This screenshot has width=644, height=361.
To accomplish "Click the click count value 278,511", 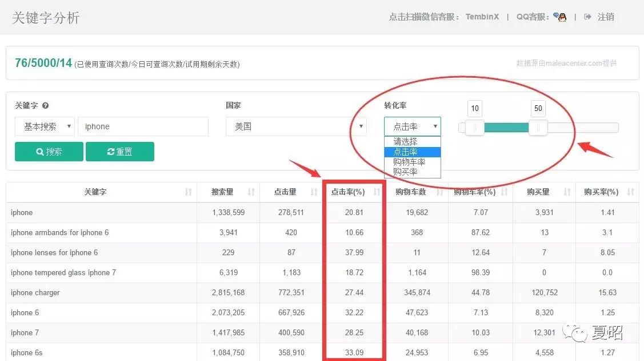I will pos(291,213).
